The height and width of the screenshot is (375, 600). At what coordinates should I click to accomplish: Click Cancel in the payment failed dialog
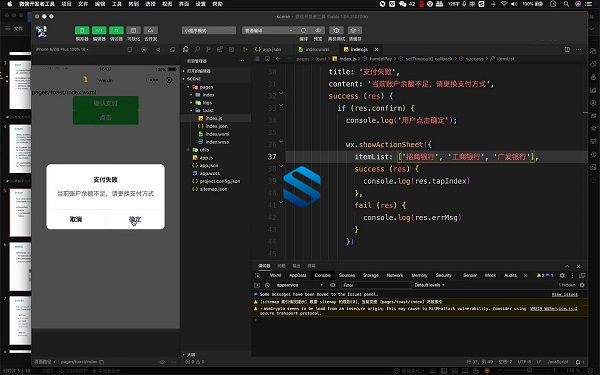coord(76,219)
